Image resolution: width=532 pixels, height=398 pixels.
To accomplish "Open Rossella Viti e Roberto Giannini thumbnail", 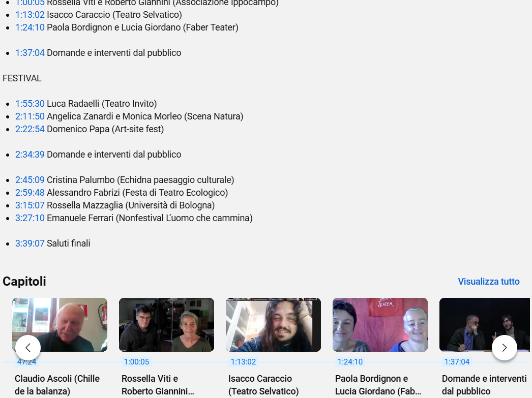I will [x=166, y=324].
